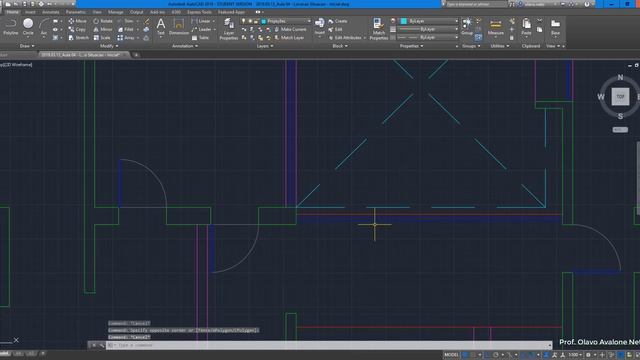640x360 pixels.
Task: Click the Erase tool in Modify panel
Action: click(x=146, y=21)
